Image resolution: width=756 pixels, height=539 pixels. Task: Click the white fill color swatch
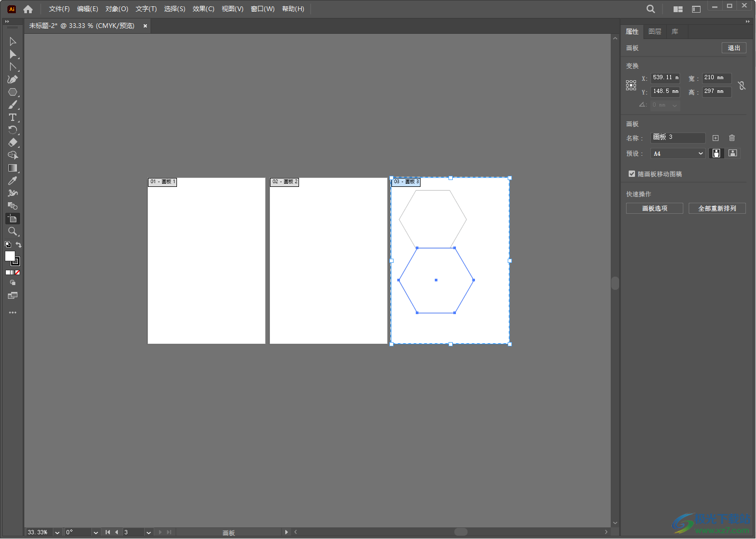[10, 256]
